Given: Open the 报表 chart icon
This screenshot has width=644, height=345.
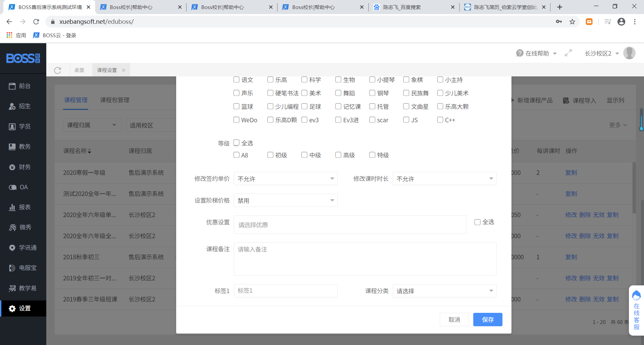Looking at the screenshot, I should [12, 207].
